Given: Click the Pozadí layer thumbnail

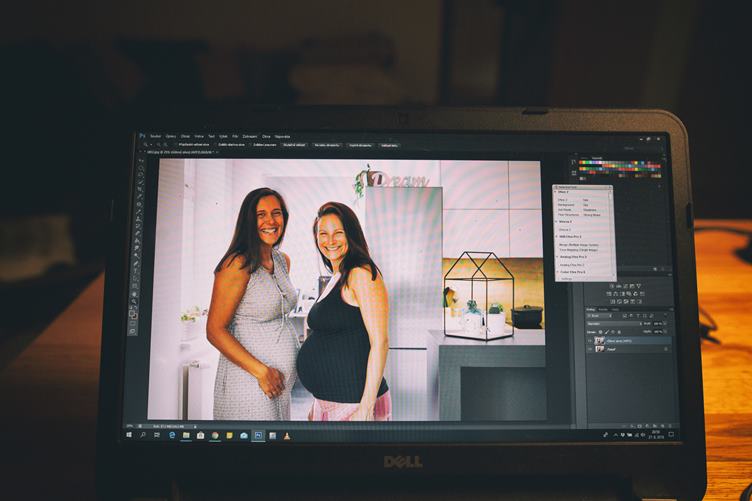Looking at the screenshot, I should pos(599,350).
